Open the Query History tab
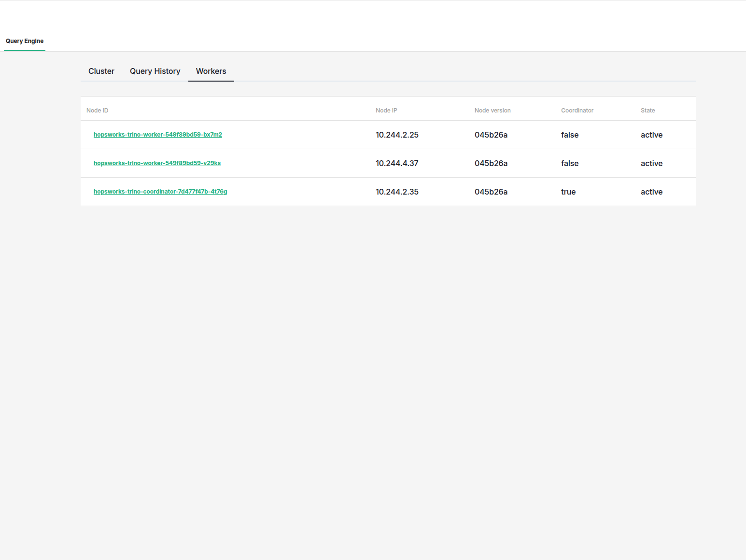This screenshot has width=746, height=560. (x=155, y=71)
